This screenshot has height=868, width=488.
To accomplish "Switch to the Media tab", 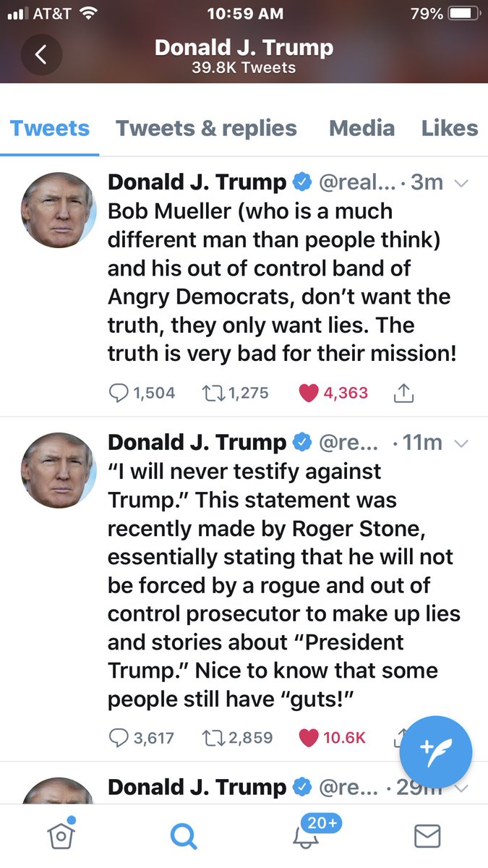I will coord(361,128).
